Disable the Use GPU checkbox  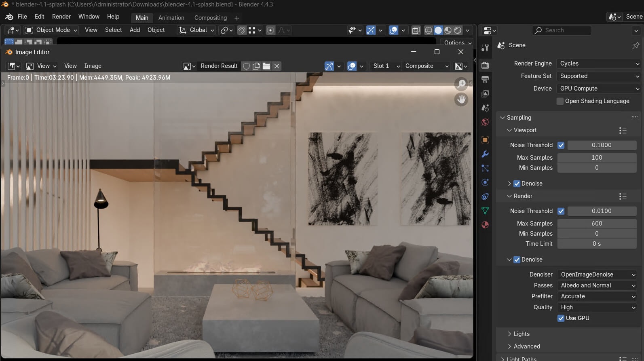click(561, 318)
